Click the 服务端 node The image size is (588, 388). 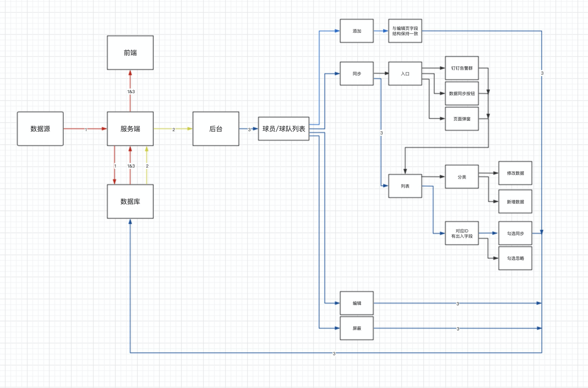pyautogui.click(x=130, y=129)
